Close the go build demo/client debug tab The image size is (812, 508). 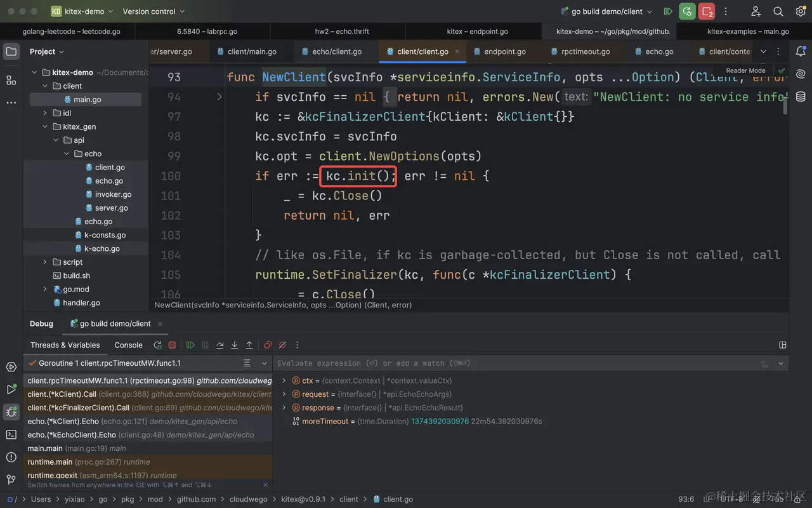[160, 324]
